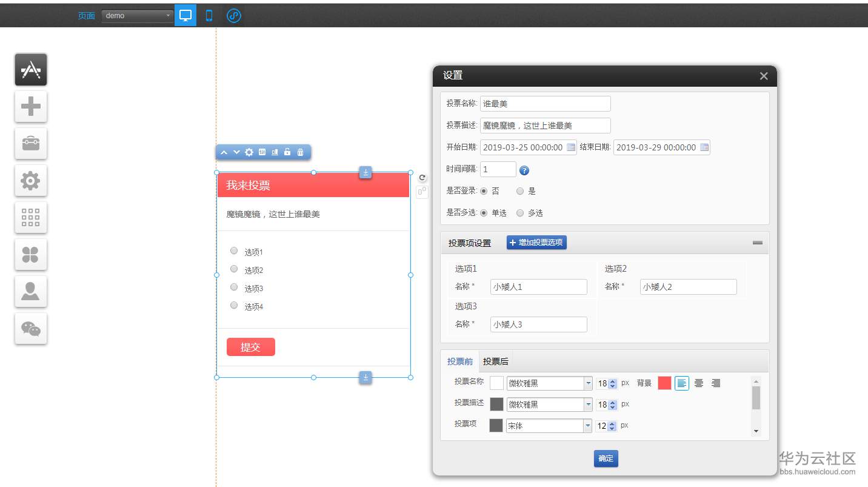Choose 选项2 radio in vote preview
868x487 pixels.
234,269
